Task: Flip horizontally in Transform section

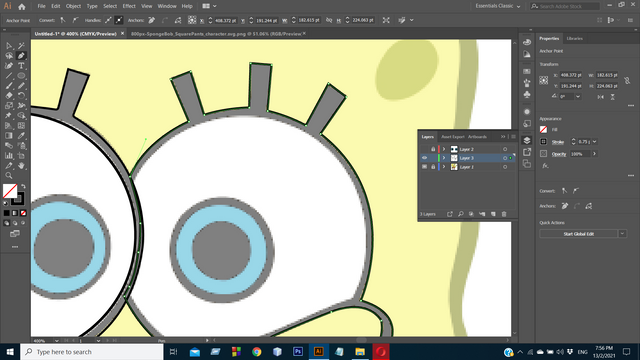Action: coord(600,97)
